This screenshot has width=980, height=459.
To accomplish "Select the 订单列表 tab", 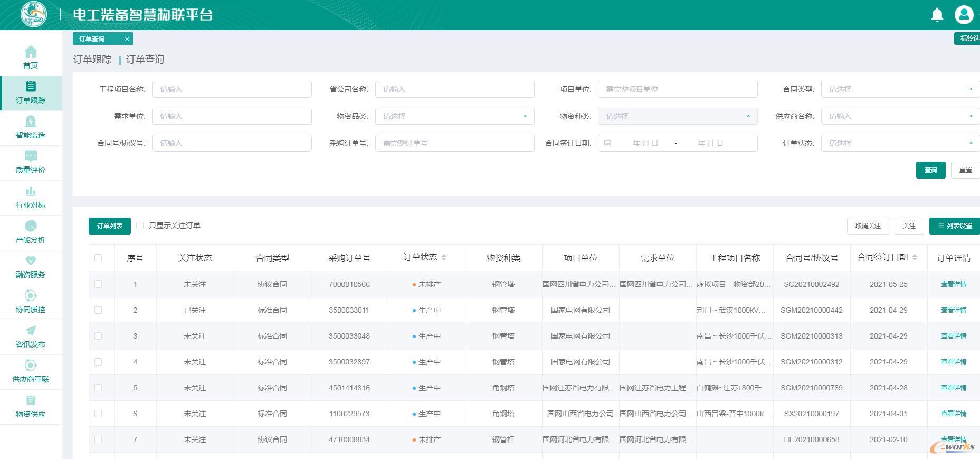I will (x=110, y=226).
